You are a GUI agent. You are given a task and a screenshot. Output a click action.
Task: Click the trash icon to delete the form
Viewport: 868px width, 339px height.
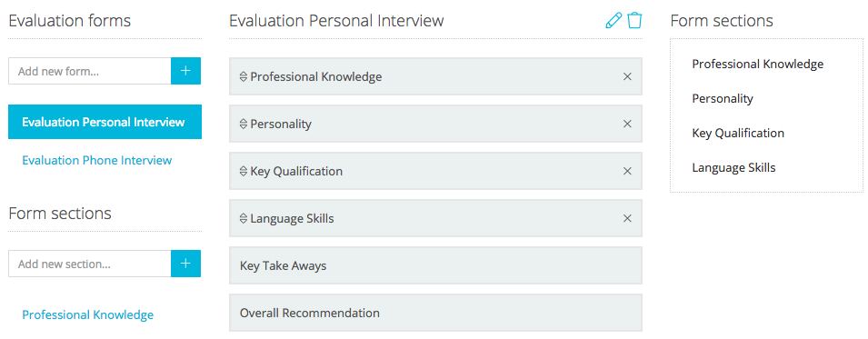coord(634,21)
